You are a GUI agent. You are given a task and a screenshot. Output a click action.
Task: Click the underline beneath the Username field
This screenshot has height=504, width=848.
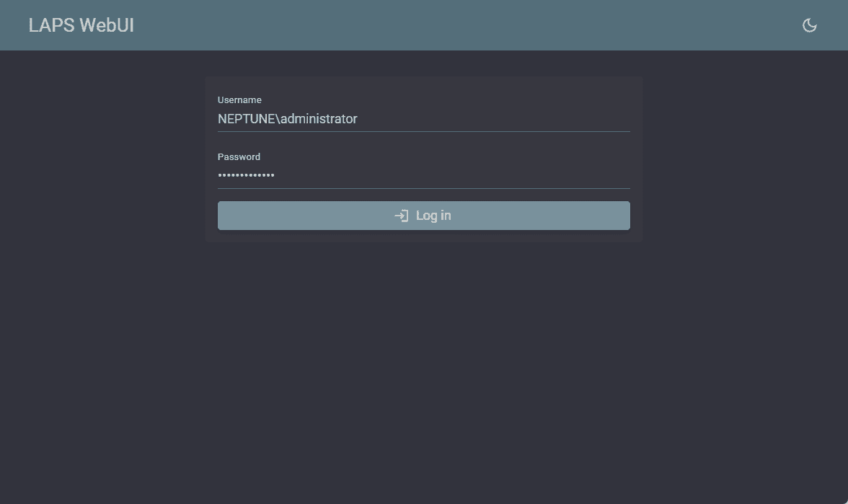[x=423, y=131]
